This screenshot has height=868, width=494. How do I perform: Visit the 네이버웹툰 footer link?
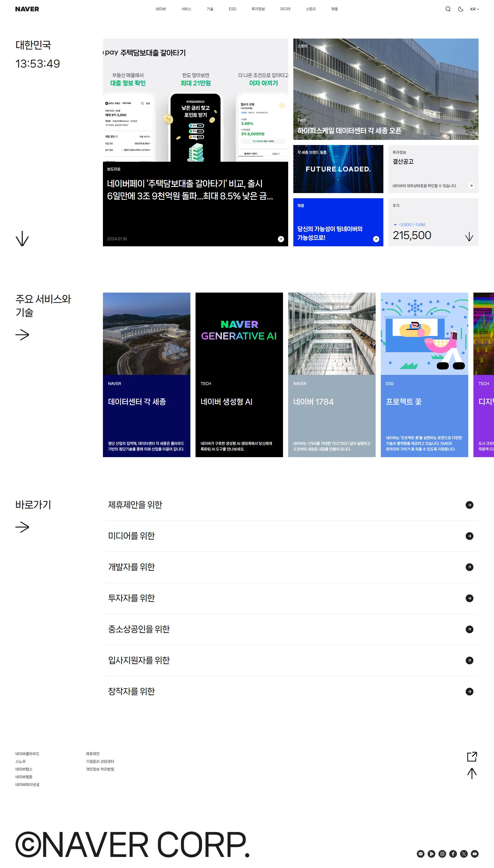tap(24, 777)
